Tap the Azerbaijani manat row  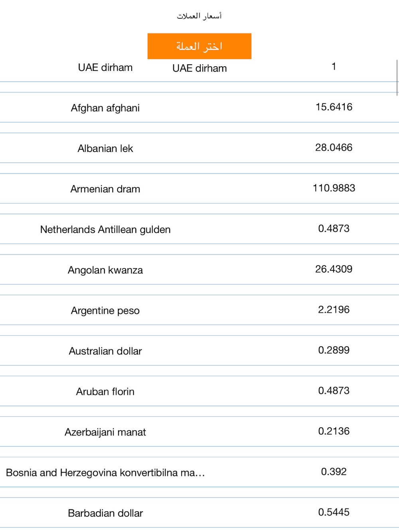(x=105, y=432)
